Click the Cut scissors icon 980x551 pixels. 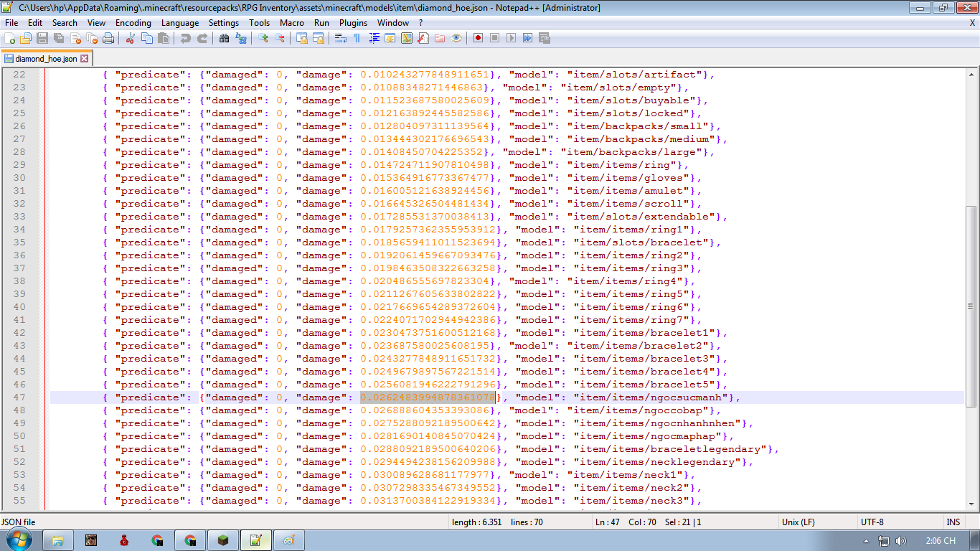(x=131, y=38)
